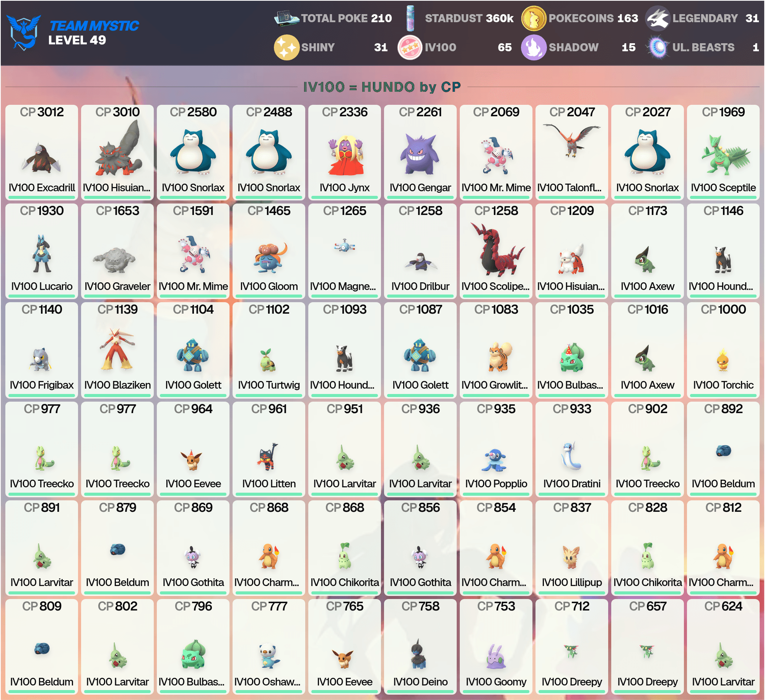Image resolution: width=765 pixels, height=700 pixels.
Task: Click the "IV100 = HUNDO by CP" heading
Action: 382,87
